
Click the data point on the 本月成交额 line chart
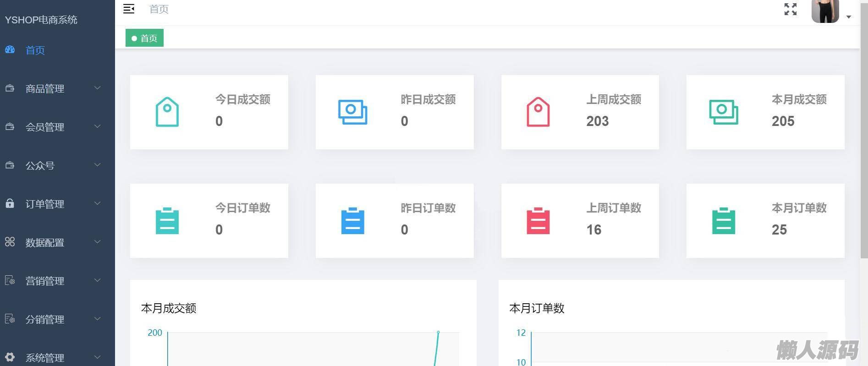pyautogui.click(x=439, y=332)
